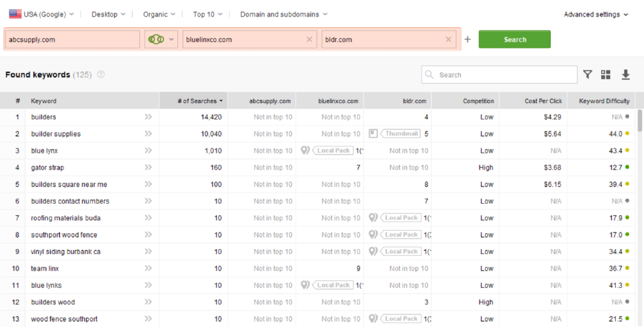Click double-arrow icon for vinyl siding burbank ca

(x=148, y=252)
